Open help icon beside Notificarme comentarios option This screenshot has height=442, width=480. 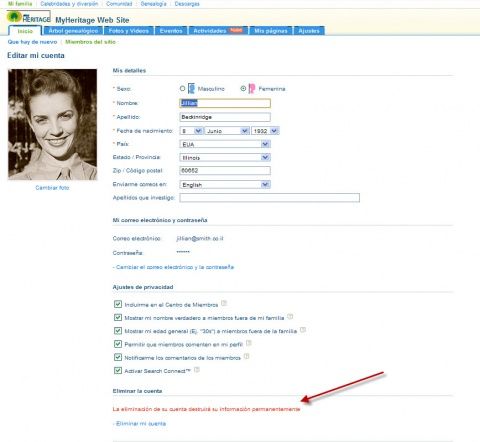pyautogui.click(x=246, y=356)
